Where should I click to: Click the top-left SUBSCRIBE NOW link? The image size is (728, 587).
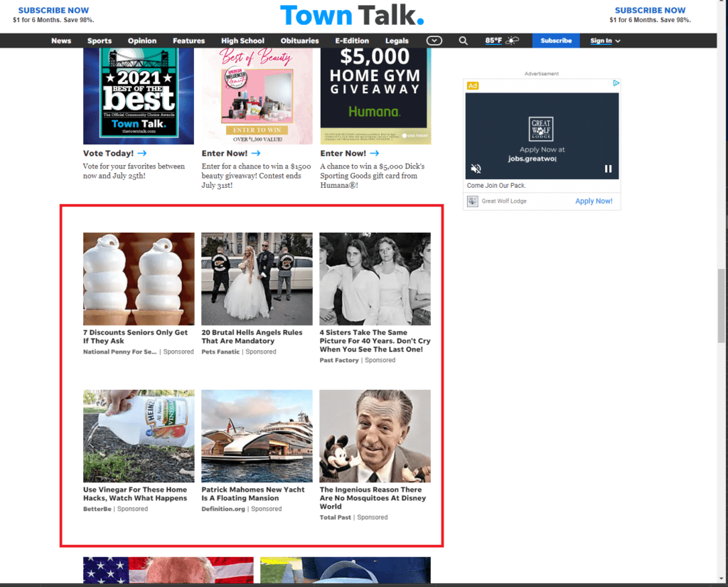point(53,10)
